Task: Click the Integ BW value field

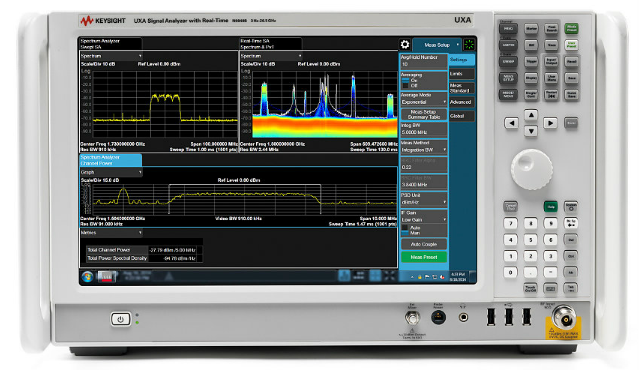Action: click(x=424, y=132)
